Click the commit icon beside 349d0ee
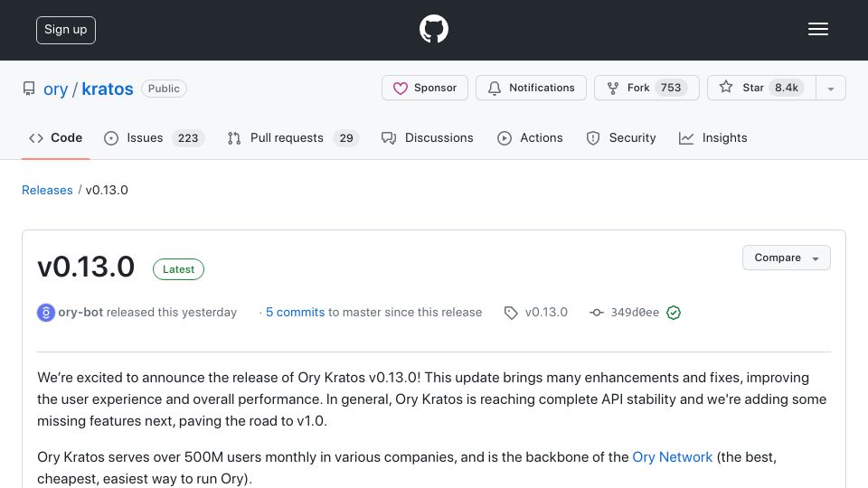This screenshot has width=868, height=488. coord(596,313)
